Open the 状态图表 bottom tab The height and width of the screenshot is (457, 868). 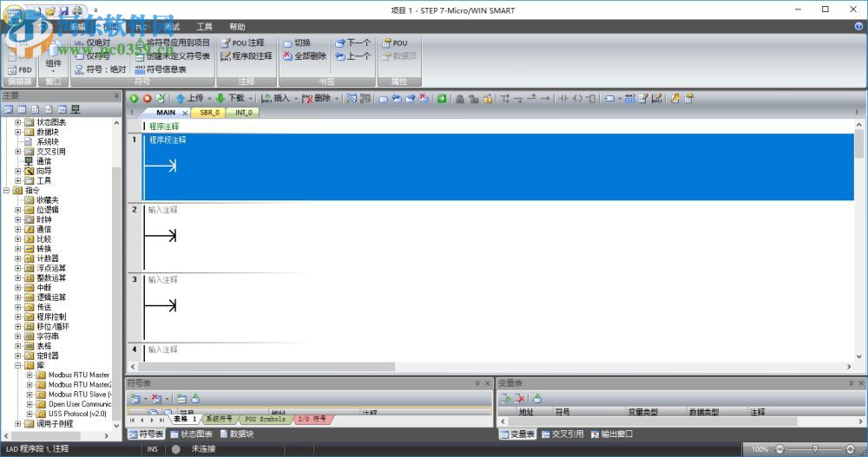pos(192,434)
